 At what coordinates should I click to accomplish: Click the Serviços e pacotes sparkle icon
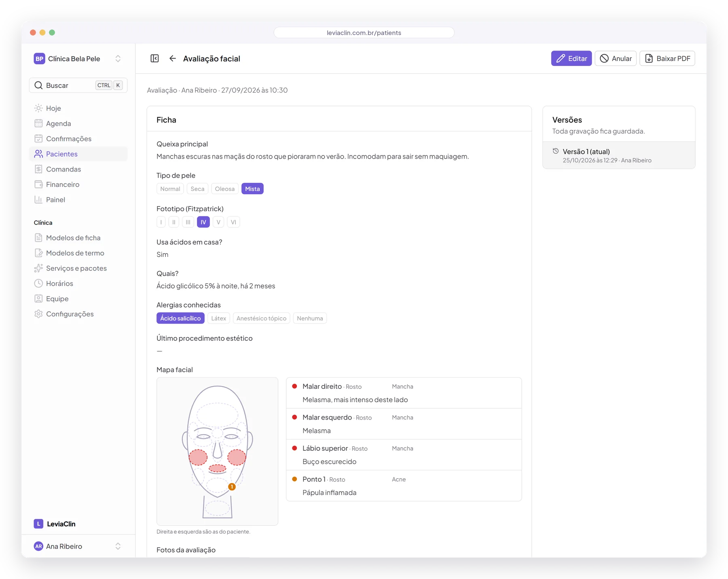coord(38,268)
